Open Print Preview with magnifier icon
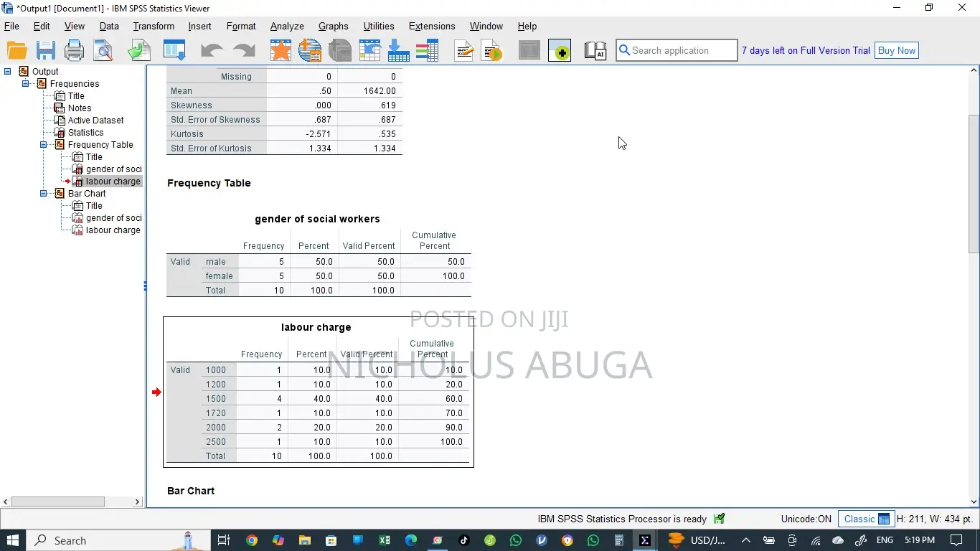 pyautogui.click(x=103, y=51)
